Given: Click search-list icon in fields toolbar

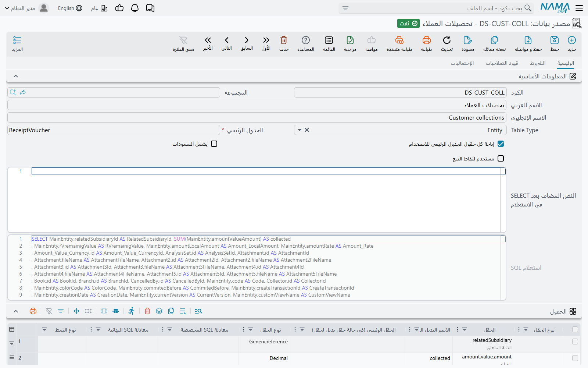Looking at the screenshot, I should pyautogui.click(x=198, y=311).
